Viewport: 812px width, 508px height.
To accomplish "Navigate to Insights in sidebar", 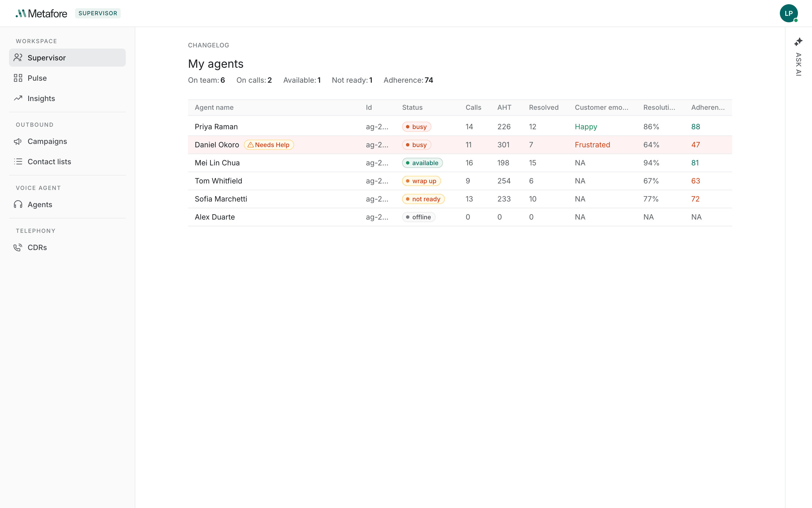I will [67, 98].
